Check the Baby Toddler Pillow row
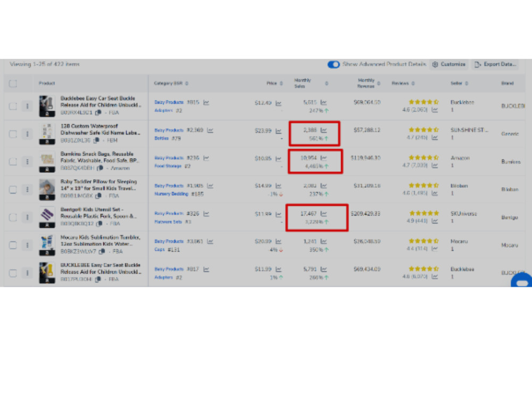Viewport: 532px width, 399px height. pyautogui.click(x=13, y=190)
